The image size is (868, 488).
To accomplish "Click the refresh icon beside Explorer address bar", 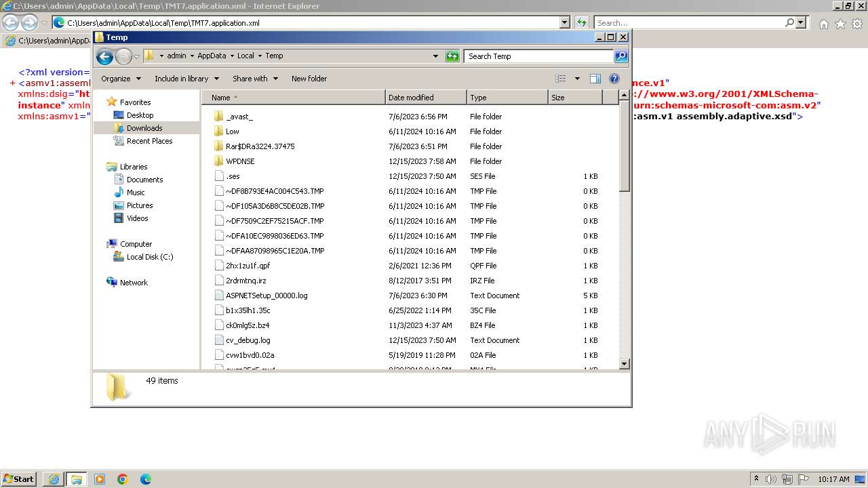I will pos(452,56).
